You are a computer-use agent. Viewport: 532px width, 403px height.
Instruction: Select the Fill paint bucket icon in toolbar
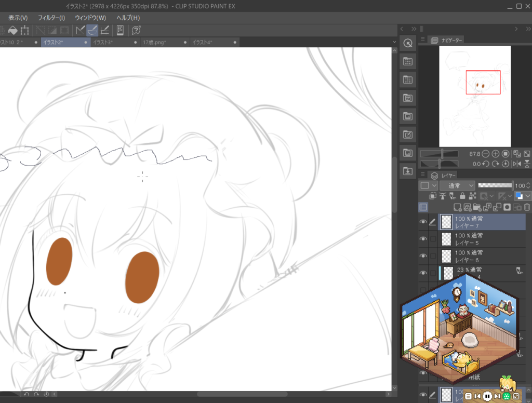click(x=13, y=30)
